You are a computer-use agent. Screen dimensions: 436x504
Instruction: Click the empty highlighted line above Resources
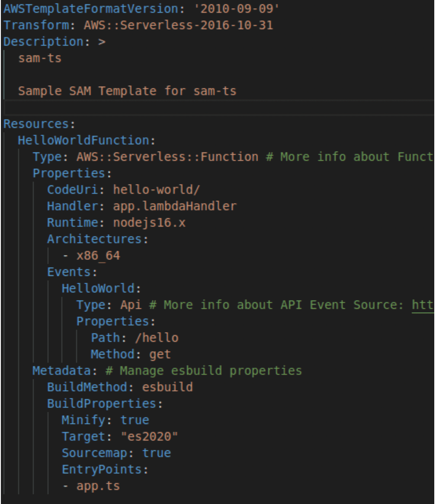pyautogui.click(x=219, y=108)
